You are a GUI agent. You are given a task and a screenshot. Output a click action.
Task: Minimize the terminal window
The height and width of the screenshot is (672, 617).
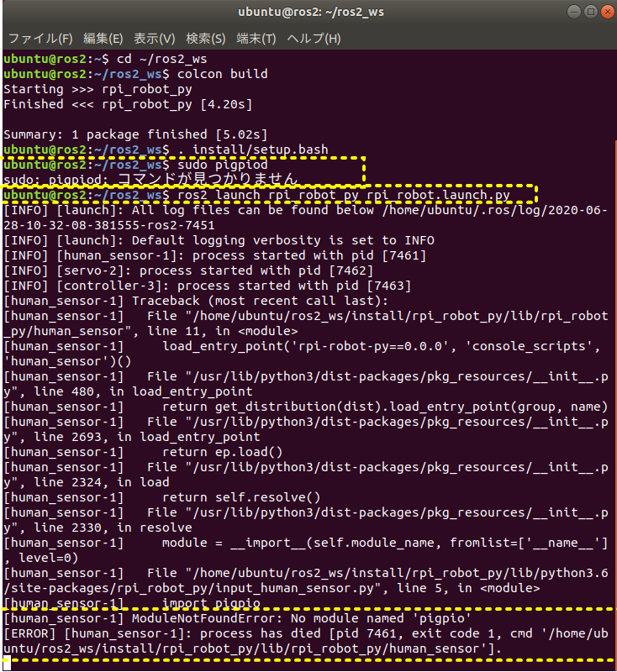[x=573, y=12]
